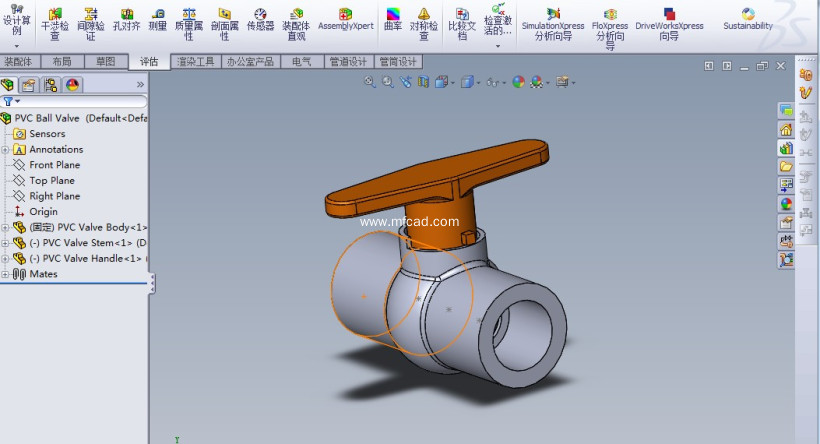
Task: Click the 传感器 sensor tool
Action: (x=260, y=19)
